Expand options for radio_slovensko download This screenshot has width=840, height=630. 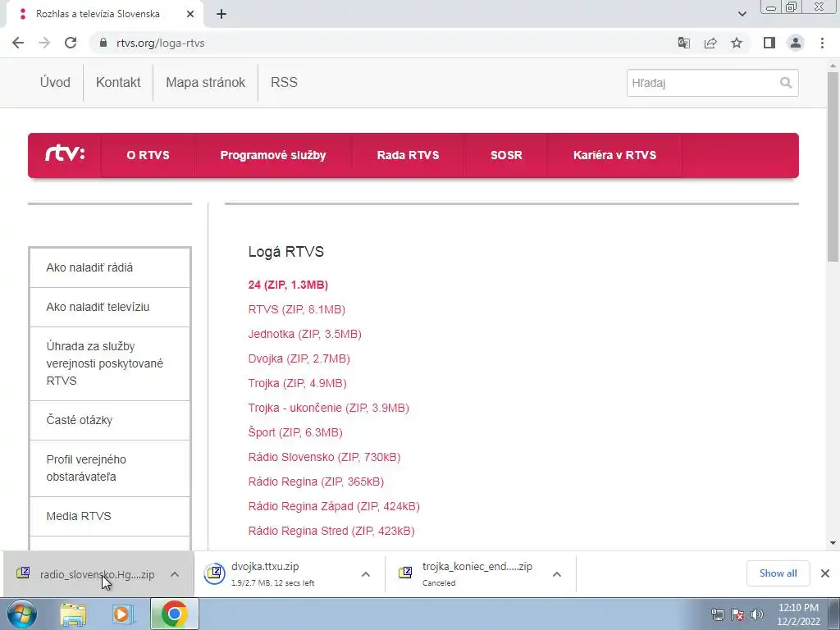(175, 574)
